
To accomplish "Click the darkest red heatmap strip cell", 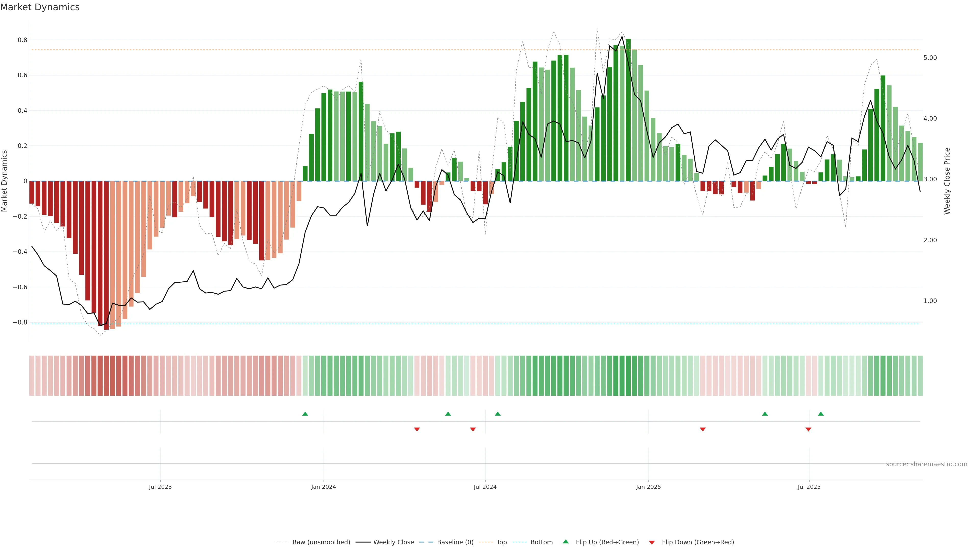I will [106, 376].
